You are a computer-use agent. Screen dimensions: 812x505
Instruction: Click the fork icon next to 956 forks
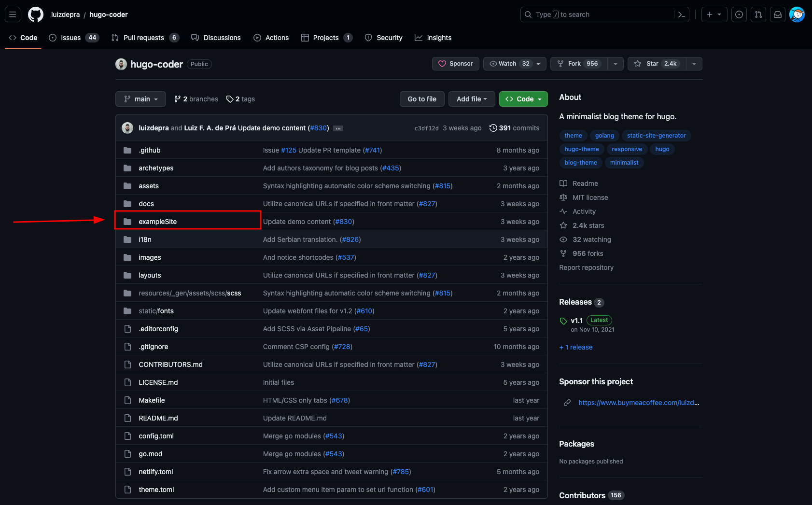[x=563, y=253]
